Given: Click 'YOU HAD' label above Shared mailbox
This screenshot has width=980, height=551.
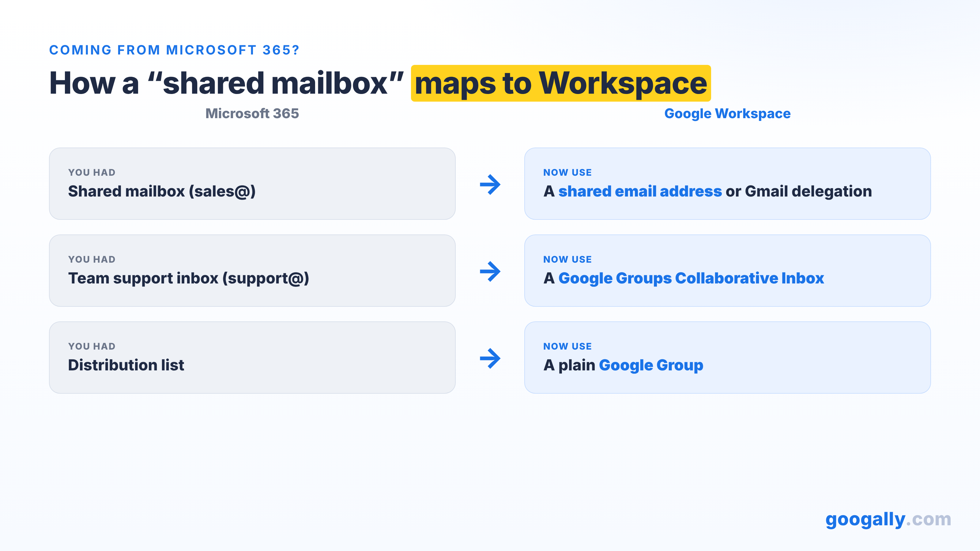Looking at the screenshot, I should pos(92,173).
